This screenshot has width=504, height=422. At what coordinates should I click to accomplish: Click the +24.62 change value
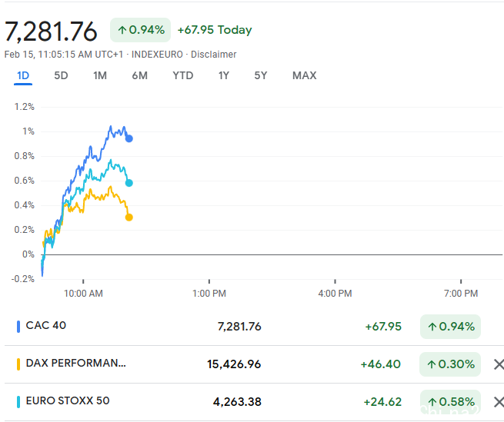(x=382, y=402)
